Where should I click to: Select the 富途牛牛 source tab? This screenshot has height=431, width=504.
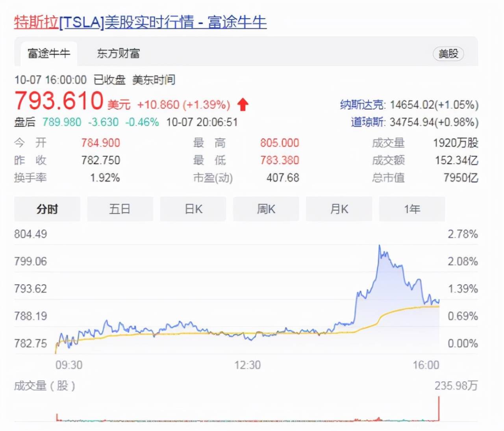[x=49, y=53]
